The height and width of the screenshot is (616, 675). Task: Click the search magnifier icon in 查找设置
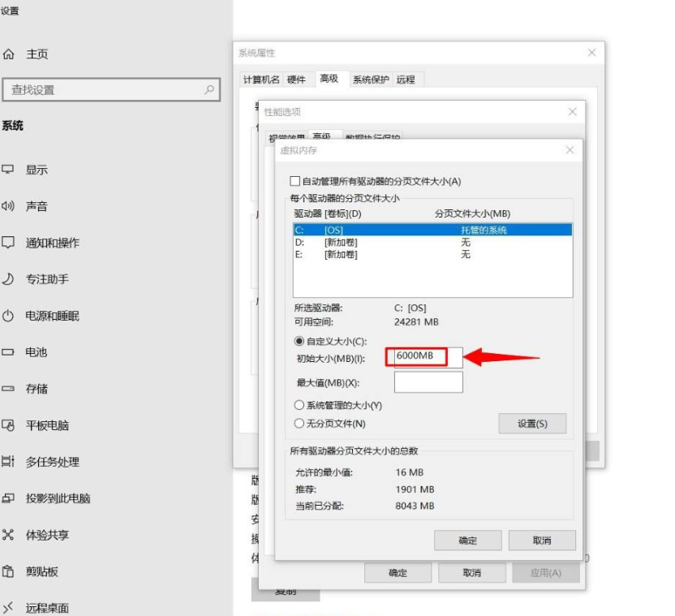[x=209, y=89]
